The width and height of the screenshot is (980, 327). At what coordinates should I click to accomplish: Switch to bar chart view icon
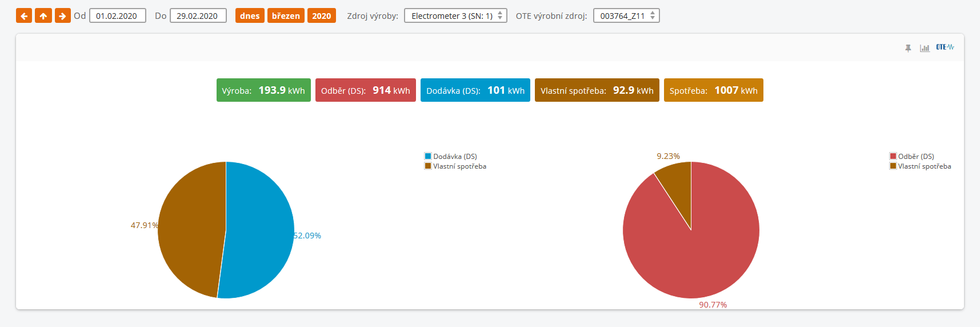click(x=925, y=48)
